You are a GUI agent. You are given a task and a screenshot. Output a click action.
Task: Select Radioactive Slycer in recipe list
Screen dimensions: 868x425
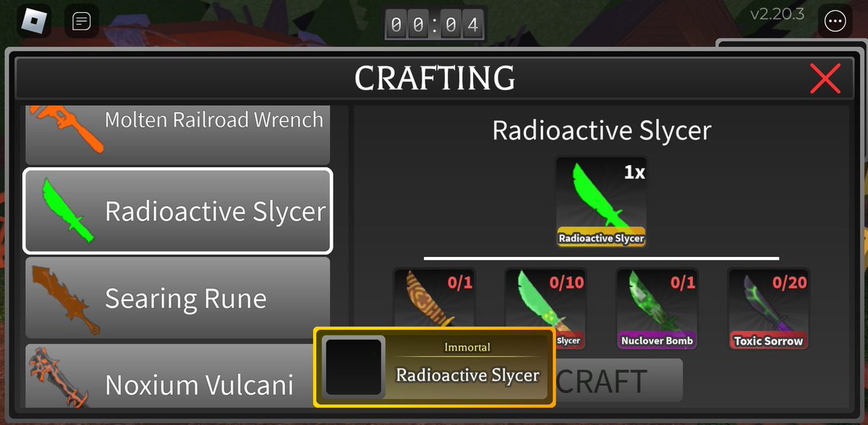[178, 211]
